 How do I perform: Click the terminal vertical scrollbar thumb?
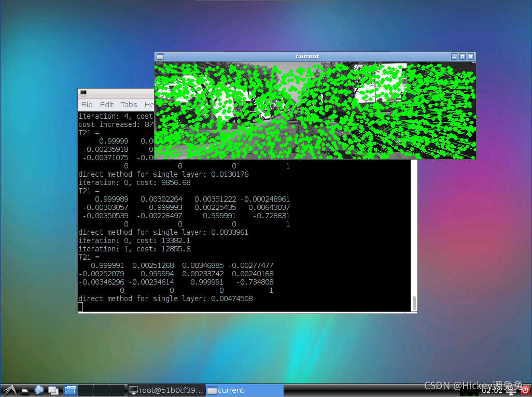(x=414, y=303)
